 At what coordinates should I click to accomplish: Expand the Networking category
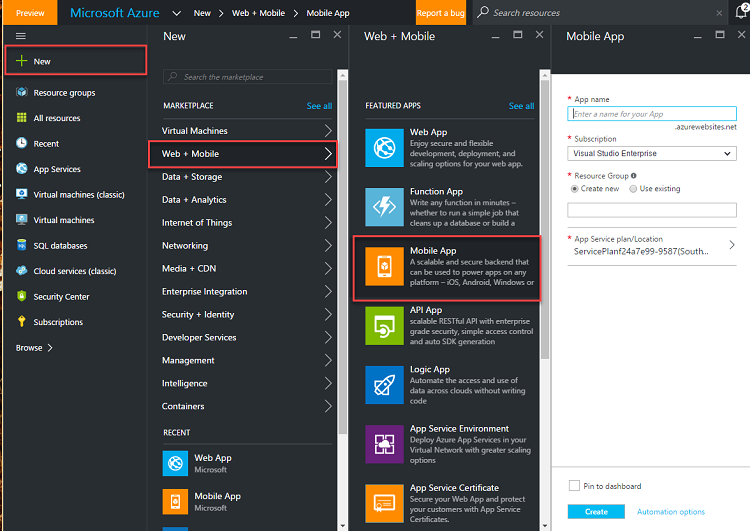(x=247, y=245)
